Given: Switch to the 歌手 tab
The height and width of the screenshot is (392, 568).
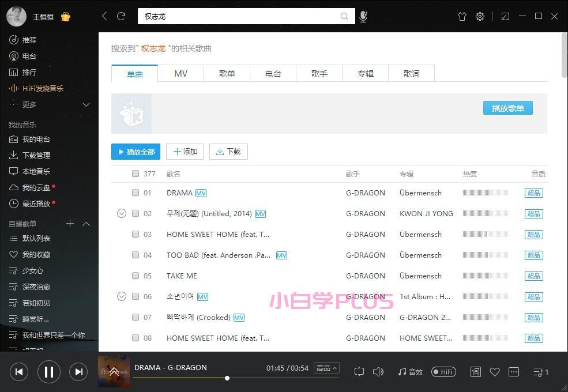Looking at the screenshot, I should (x=319, y=74).
